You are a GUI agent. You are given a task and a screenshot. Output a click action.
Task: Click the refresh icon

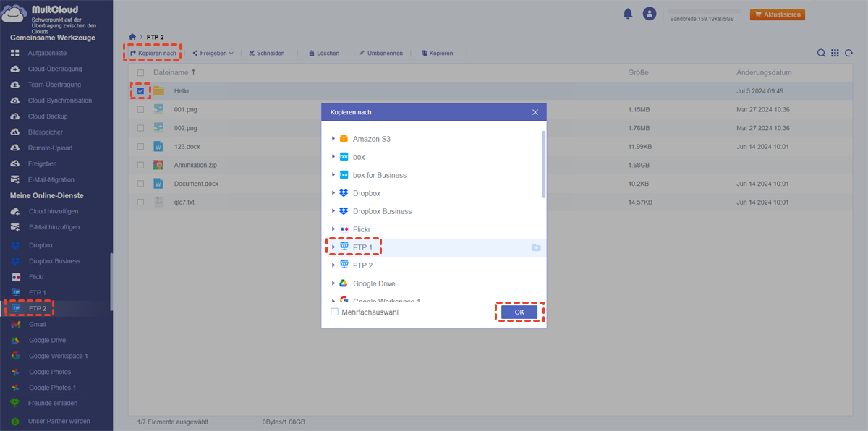click(848, 53)
